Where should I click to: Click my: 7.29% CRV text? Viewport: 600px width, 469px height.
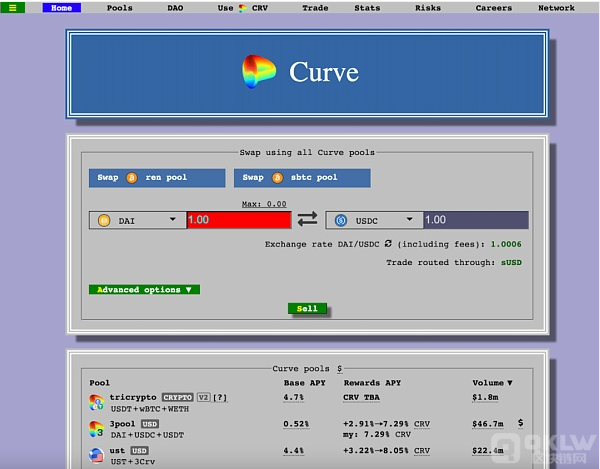(x=377, y=435)
